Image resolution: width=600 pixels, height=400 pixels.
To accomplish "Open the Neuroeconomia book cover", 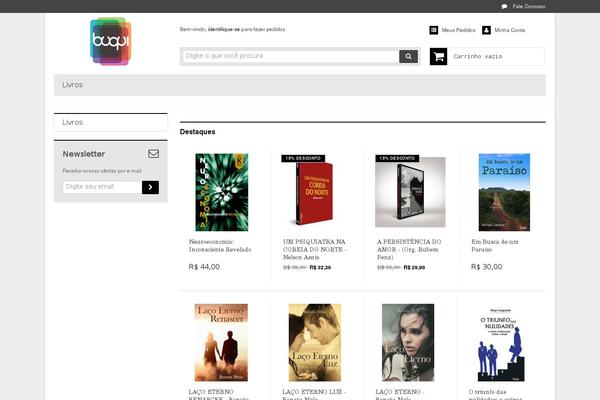I will pyautogui.click(x=222, y=192).
